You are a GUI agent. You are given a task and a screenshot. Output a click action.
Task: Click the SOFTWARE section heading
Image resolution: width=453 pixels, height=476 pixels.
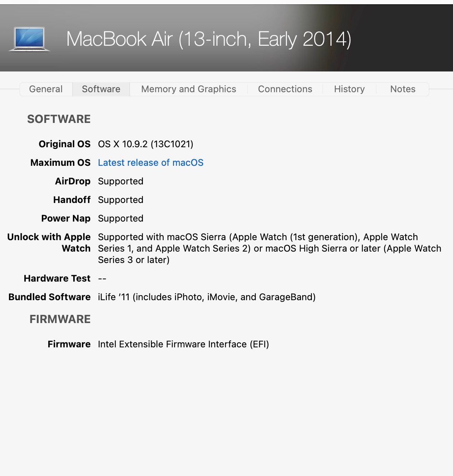click(59, 119)
